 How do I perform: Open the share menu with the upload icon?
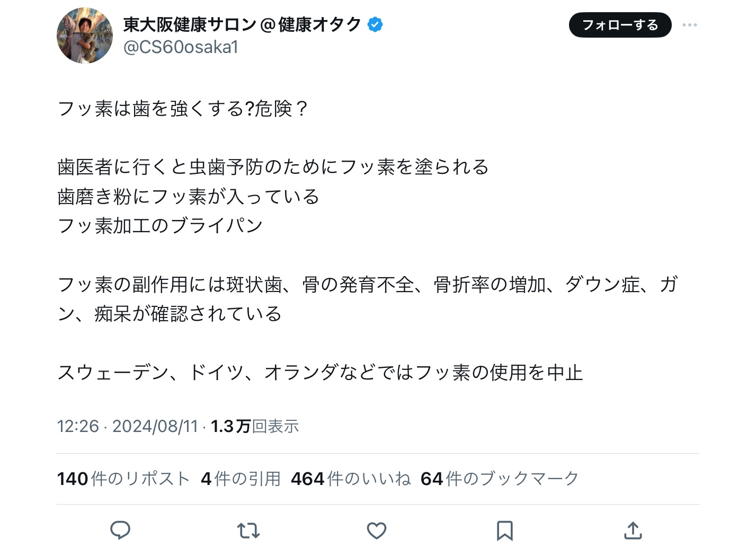tap(633, 530)
